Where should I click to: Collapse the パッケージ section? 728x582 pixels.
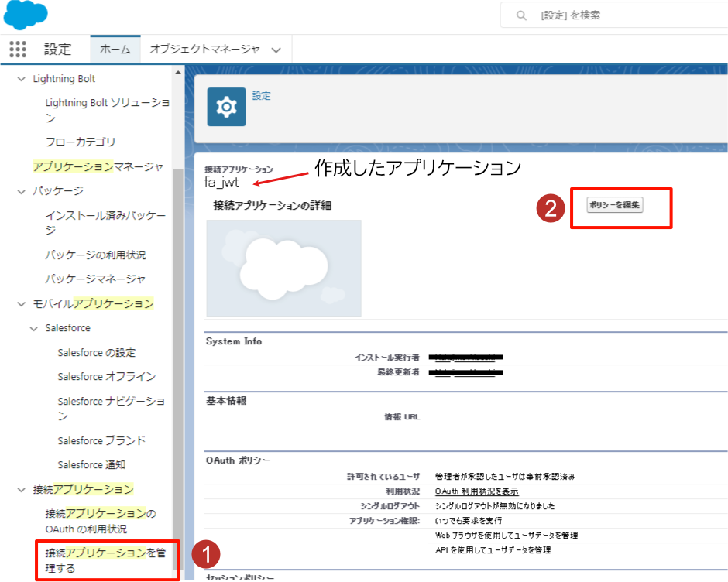tap(21, 190)
